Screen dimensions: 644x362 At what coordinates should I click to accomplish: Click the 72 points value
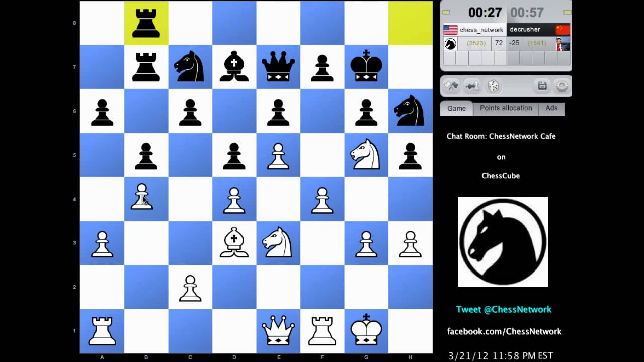(499, 43)
